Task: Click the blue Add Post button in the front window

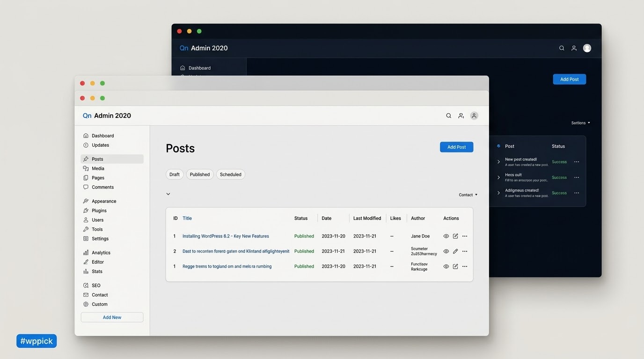Action: click(x=456, y=147)
